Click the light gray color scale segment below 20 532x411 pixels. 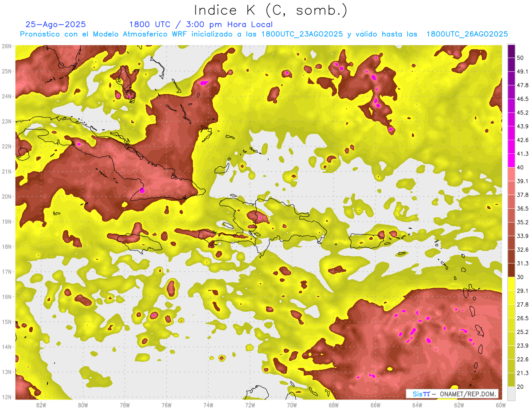coord(511,393)
